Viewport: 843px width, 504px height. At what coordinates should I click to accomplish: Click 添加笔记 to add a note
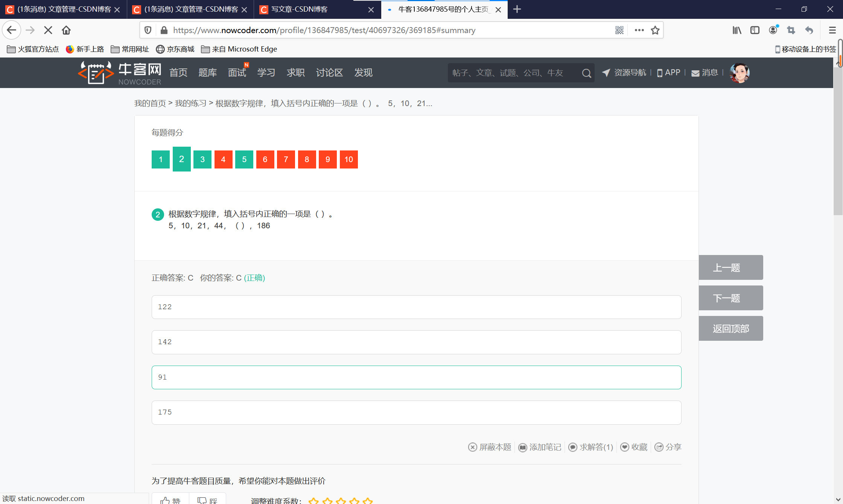coord(540,447)
